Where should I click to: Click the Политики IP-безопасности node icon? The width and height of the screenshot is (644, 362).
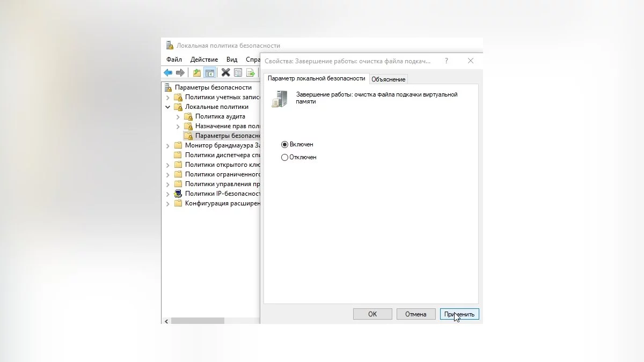click(178, 194)
